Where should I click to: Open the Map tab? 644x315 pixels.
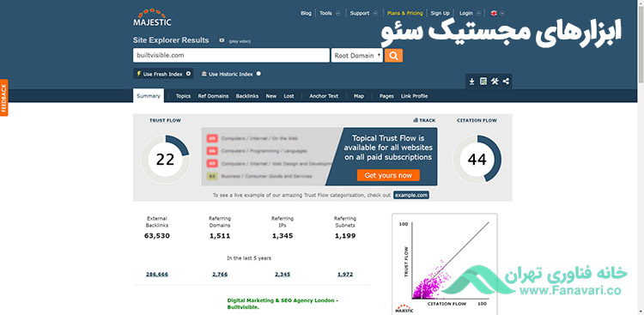pos(359,96)
